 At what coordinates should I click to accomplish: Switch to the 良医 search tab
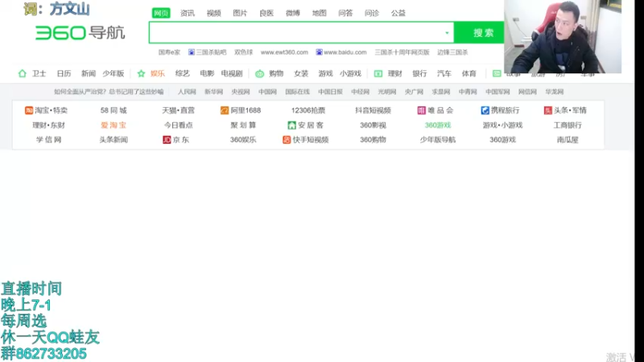click(266, 13)
